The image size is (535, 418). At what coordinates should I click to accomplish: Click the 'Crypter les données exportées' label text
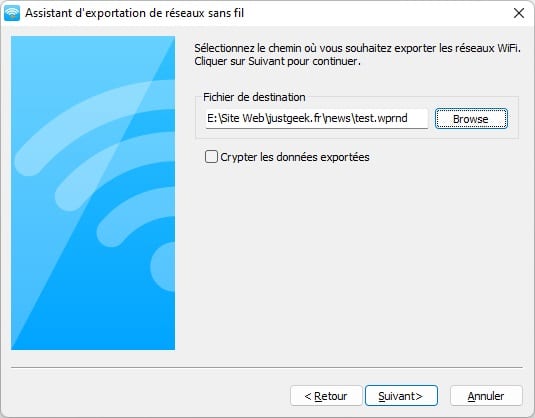[295, 157]
